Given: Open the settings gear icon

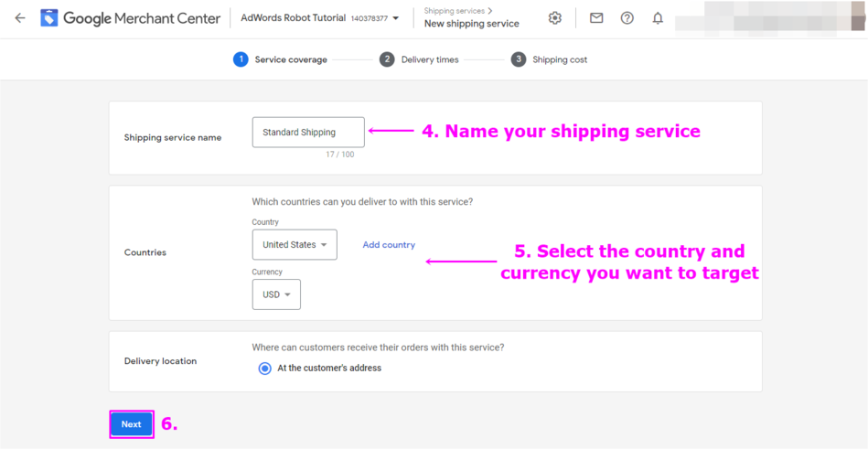Looking at the screenshot, I should (555, 18).
